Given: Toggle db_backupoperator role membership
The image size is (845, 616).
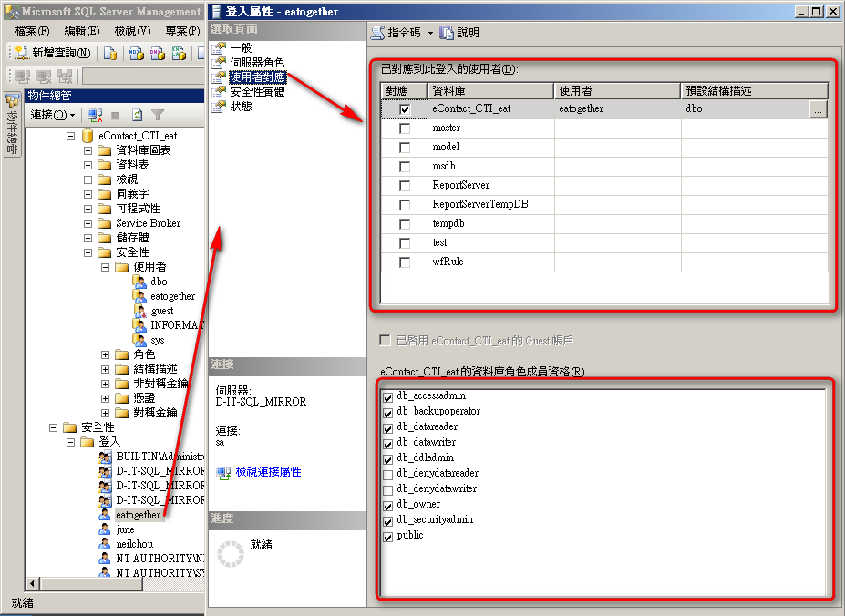Looking at the screenshot, I should (x=387, y=413).
